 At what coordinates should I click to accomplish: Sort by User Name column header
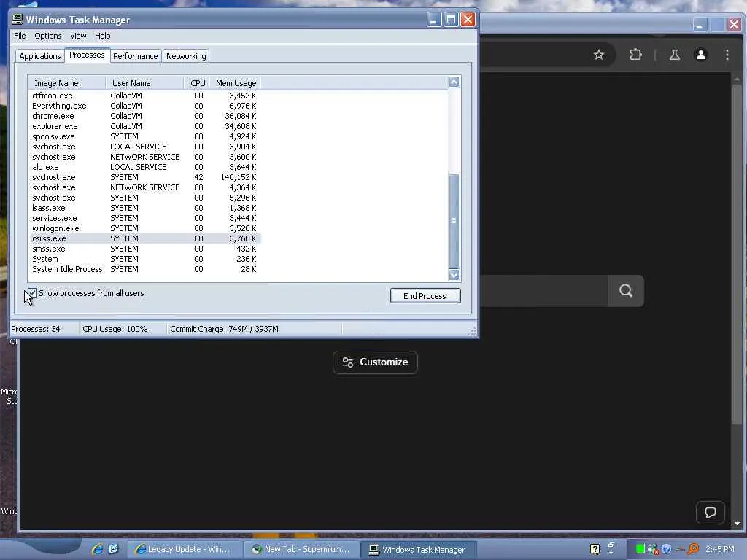pyautogui.click(x=144, y=83)
